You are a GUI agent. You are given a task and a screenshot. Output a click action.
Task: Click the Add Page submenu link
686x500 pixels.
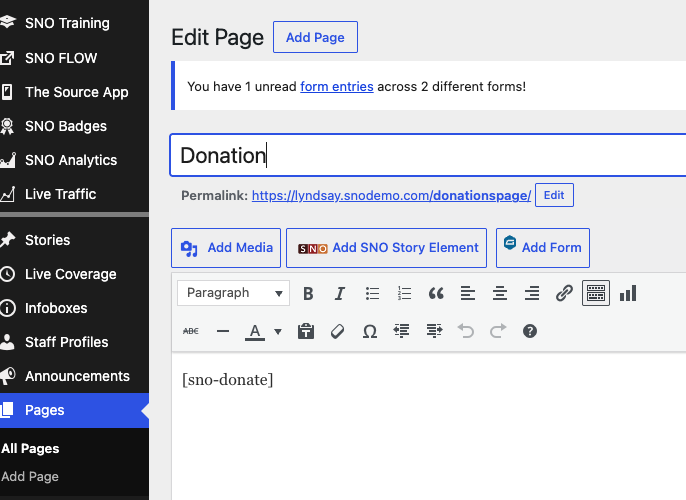click(30, 476)
